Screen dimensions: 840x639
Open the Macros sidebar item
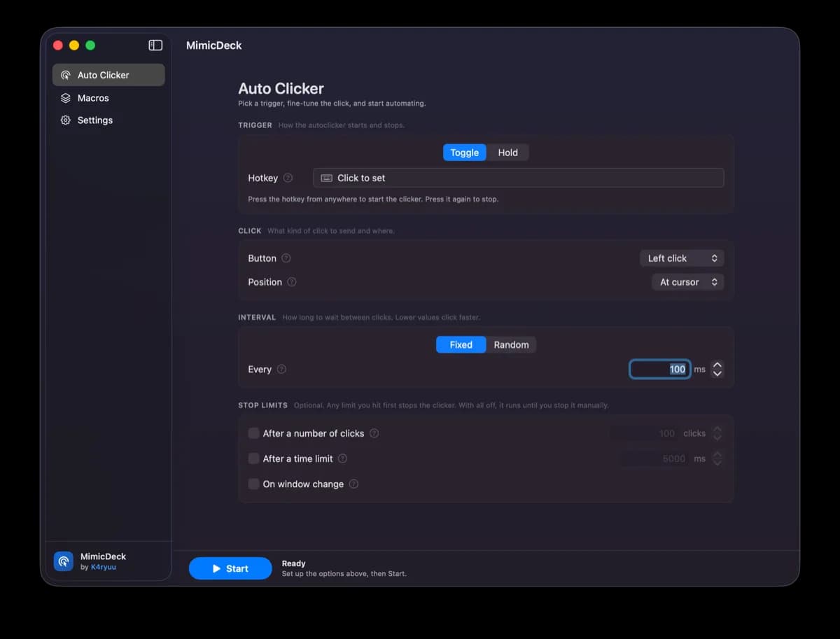click(108, 98)
